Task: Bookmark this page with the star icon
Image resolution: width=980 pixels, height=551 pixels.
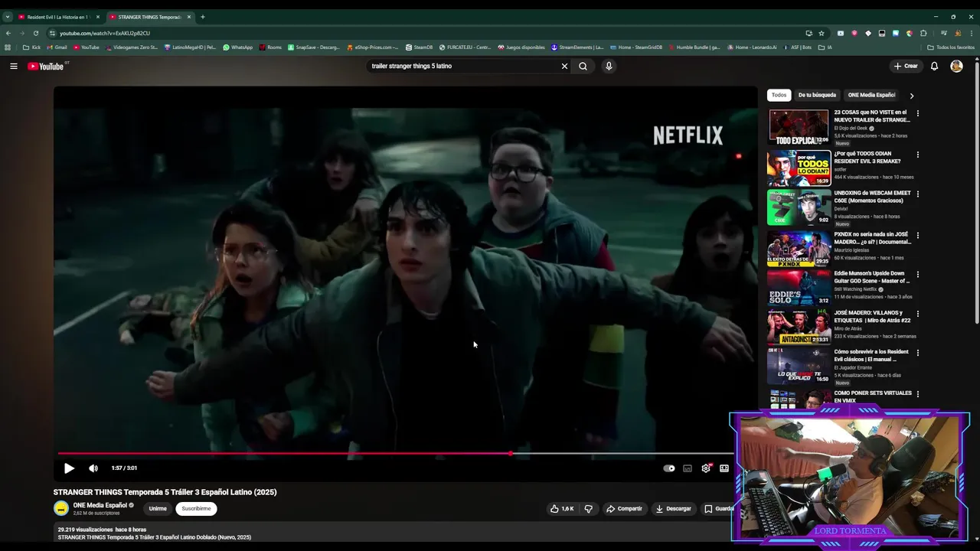Action: point(822,34)
